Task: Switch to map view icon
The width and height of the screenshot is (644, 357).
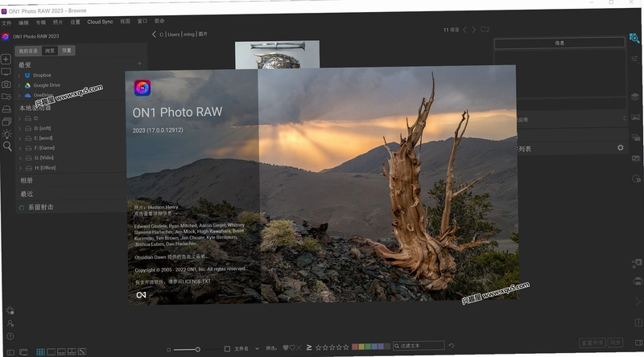Action: point(82,351)
